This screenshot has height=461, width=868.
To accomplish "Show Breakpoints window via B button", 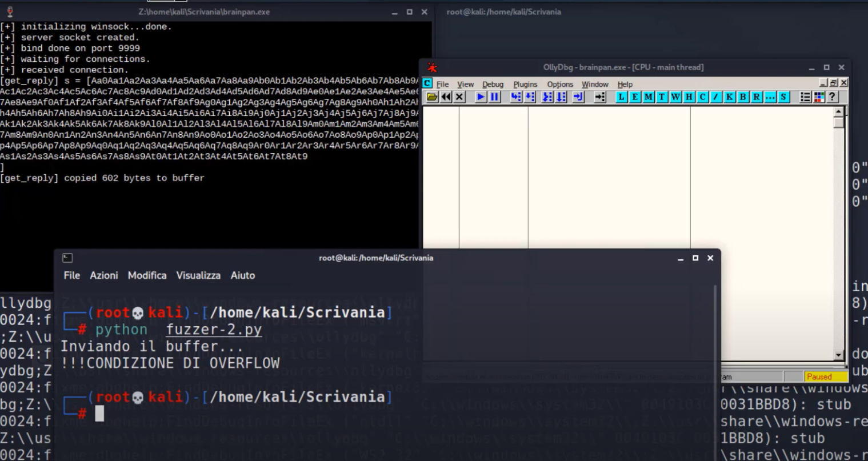I will [x=743, y=97].
